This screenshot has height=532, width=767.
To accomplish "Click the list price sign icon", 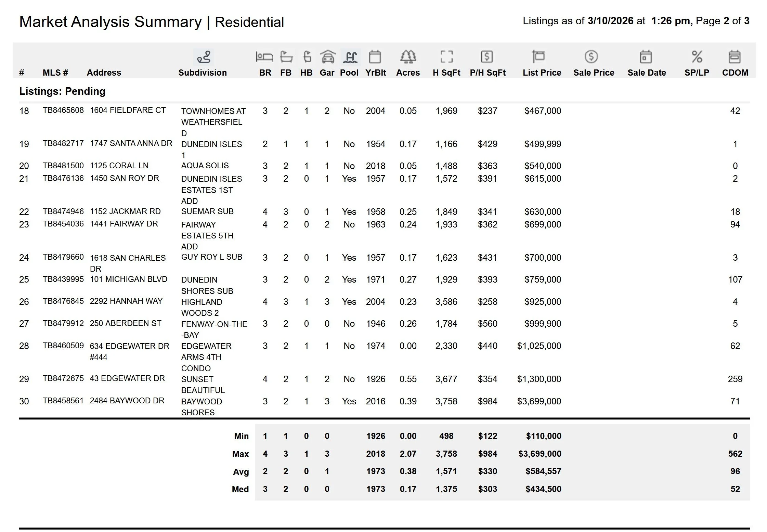I will (x=538, y=57).
